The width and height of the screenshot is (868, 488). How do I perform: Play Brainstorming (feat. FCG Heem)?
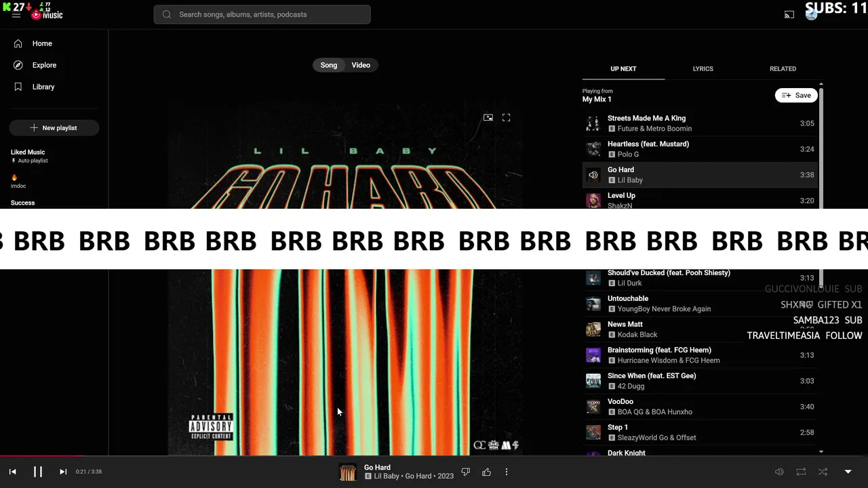(x=698, y=355)
